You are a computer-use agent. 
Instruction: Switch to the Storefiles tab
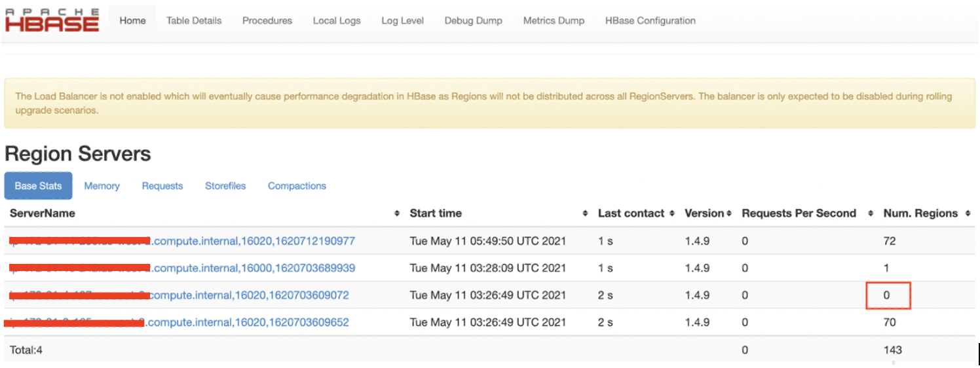225,186
